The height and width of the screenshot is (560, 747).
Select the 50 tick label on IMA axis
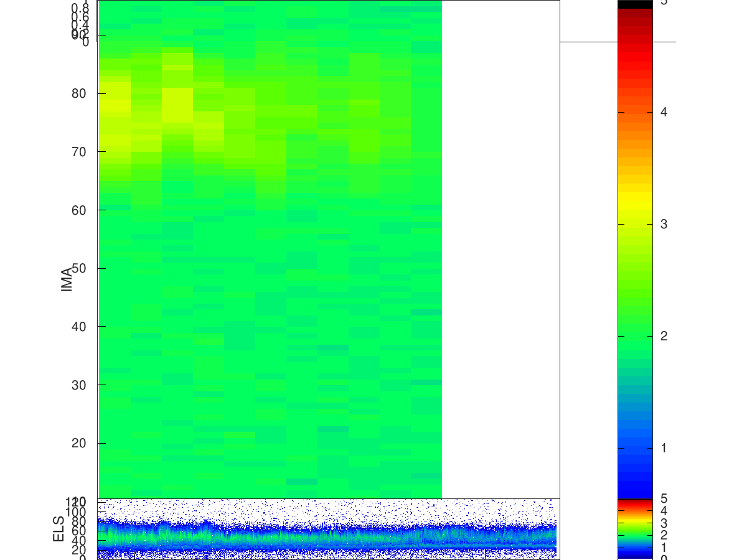[79, 268]
